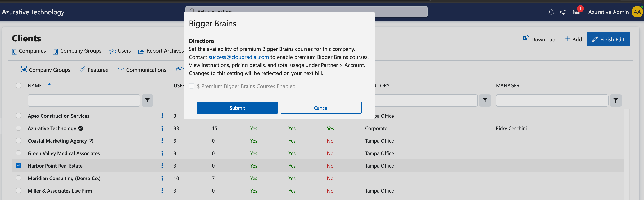
Task: Switch to the Users tab
Action: click(120, 51)
